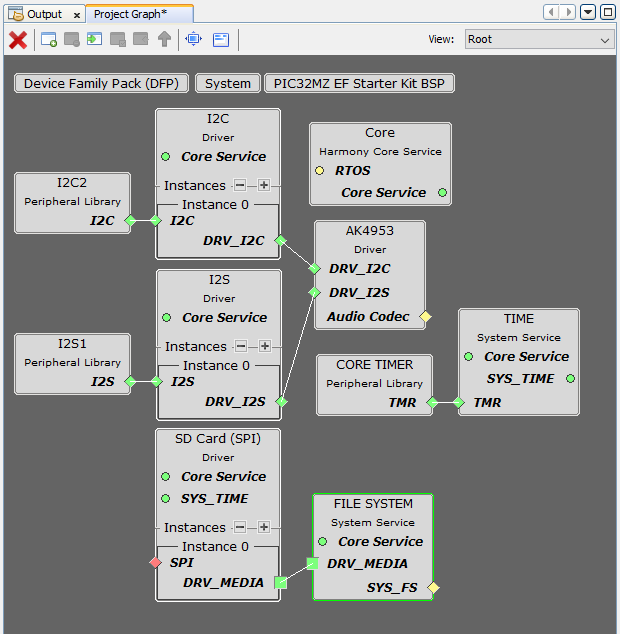Click the green arrow import icon

(x=95, y=40)
